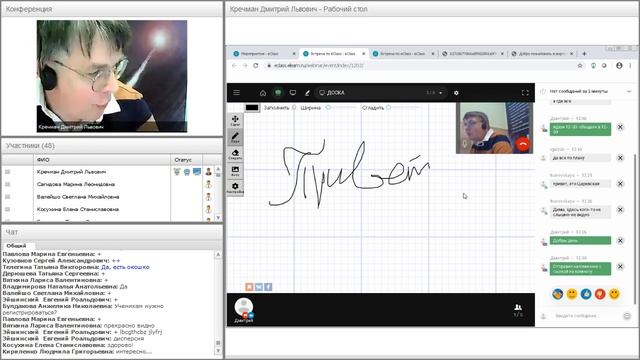Open the screen share monitor icon
The image size is (640, 360).
tap(293, 93)
